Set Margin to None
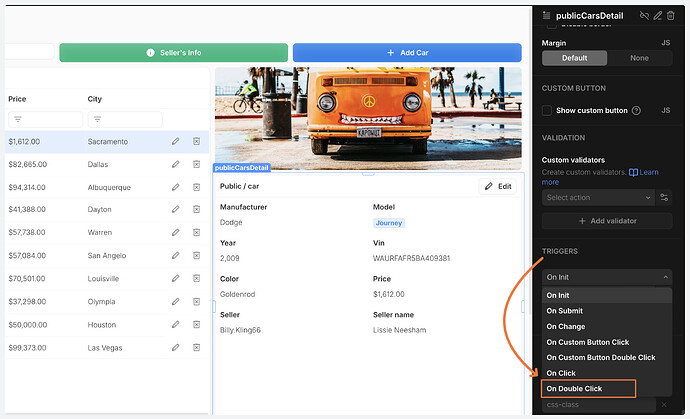The width and height of the screenshot is (690, 419). coord(639,58)
